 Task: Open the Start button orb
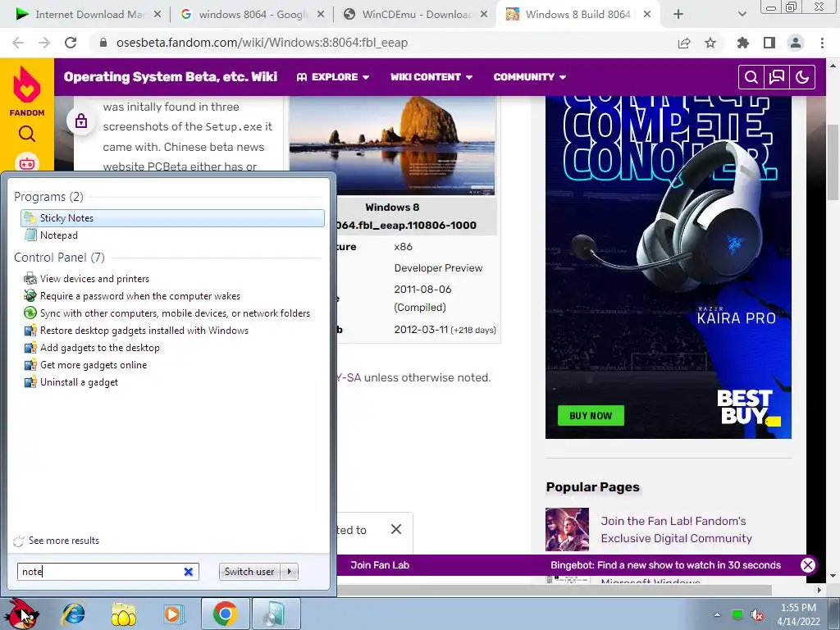pos(22,614)
